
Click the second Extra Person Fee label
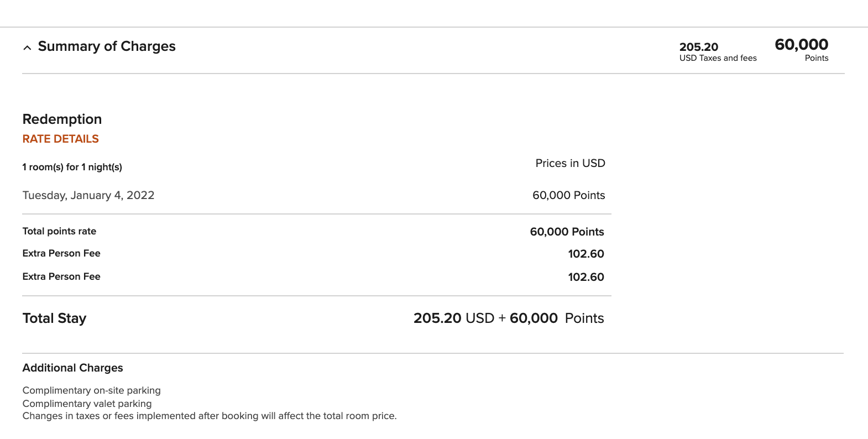[x=61, y=276]
